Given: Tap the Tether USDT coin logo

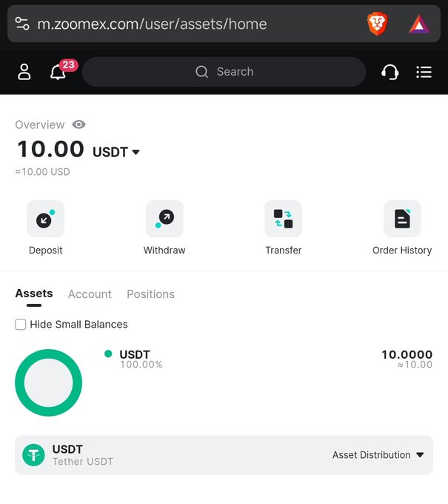Looking at the screenshot, I should point(33,455).
